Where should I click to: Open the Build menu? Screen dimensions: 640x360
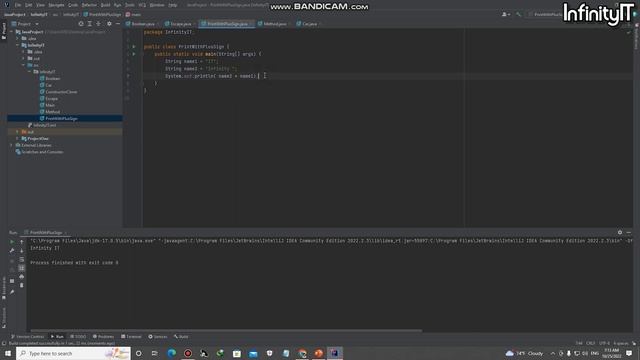[x=105, y=5]
